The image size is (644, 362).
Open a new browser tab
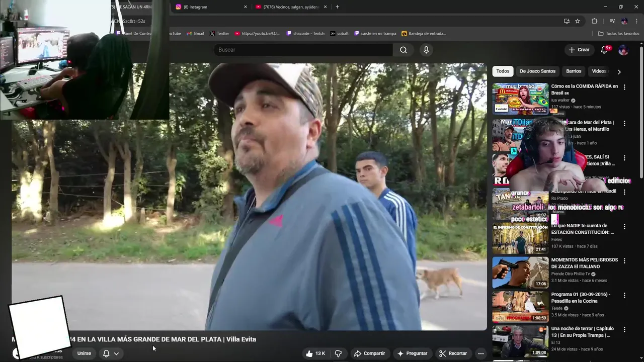[337, 7]
